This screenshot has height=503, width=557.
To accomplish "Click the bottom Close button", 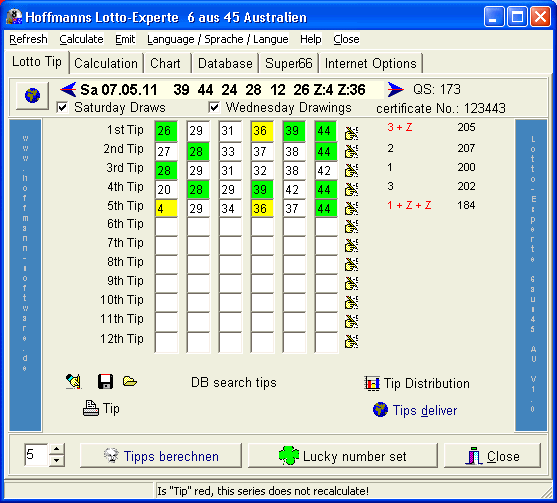I will pyautogui.click(x=492, y=456).
